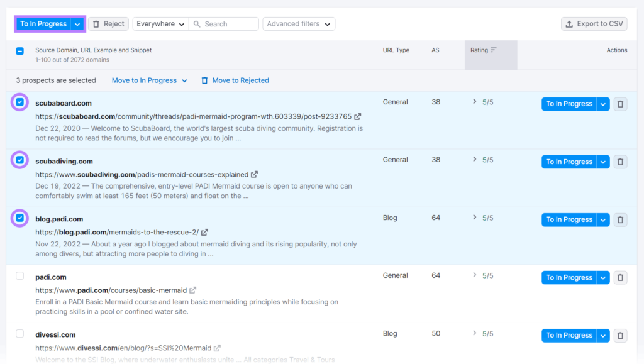Move padi.com To In Progress
Image resolution: width=644 pixels, height=364 pixels.
click(x=569, y=277)
